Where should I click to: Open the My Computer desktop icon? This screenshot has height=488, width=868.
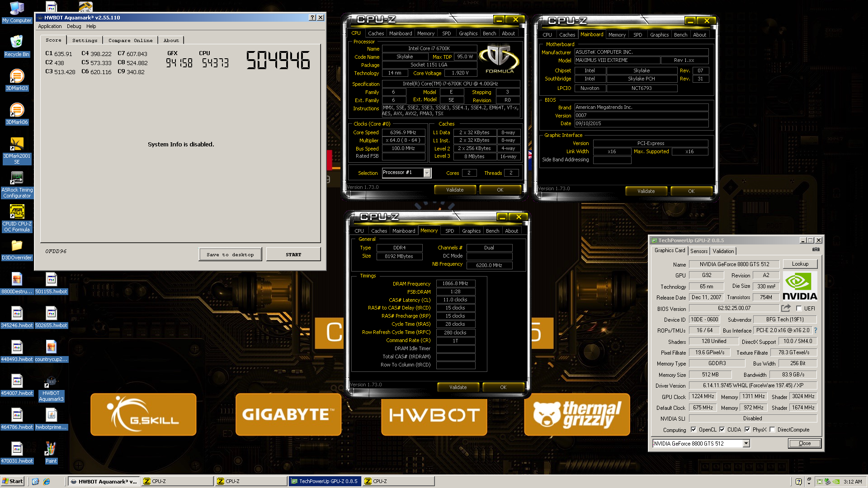17,12
